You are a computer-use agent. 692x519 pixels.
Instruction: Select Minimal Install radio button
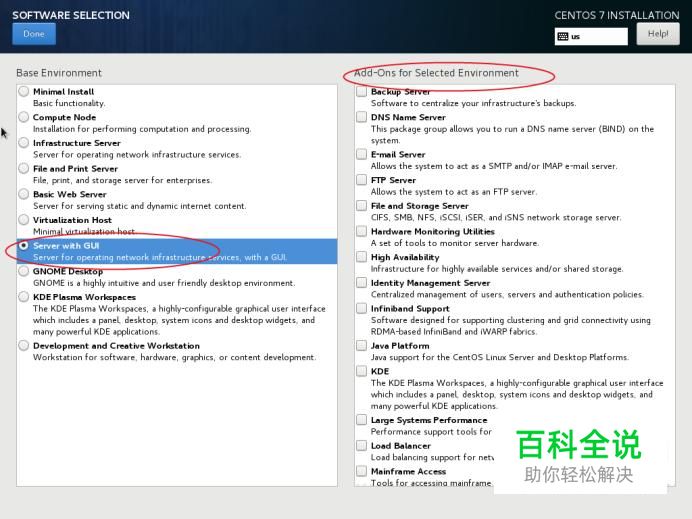tap(24, 91)
